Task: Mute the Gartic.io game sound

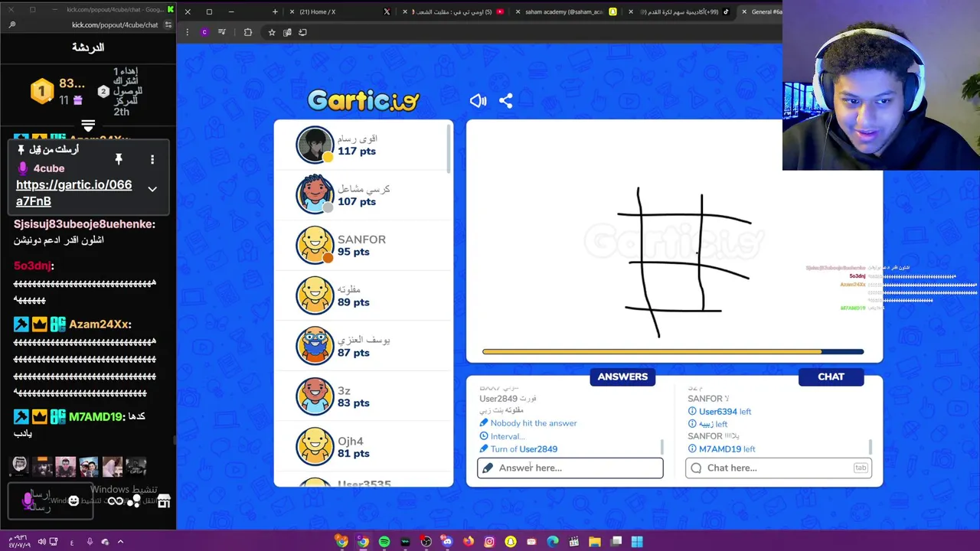Action: [478, 100]
